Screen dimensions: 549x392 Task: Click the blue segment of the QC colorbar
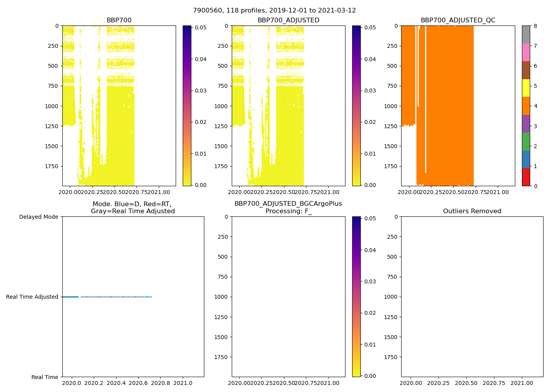526,159
